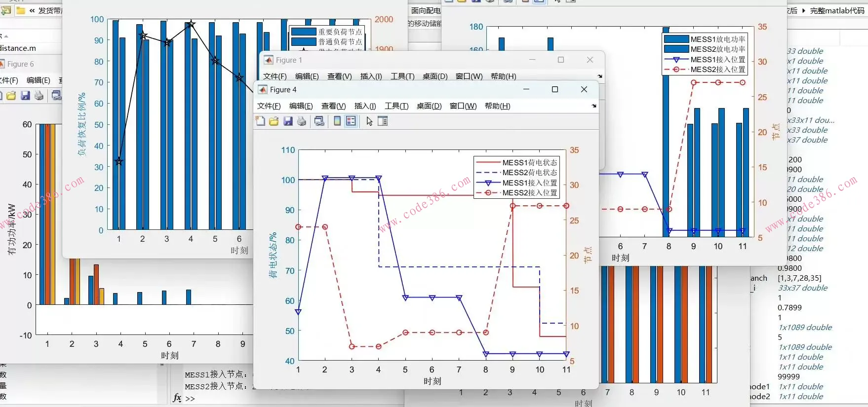Toggle the legend button in Figure 4 toolbar

[351, 121]
